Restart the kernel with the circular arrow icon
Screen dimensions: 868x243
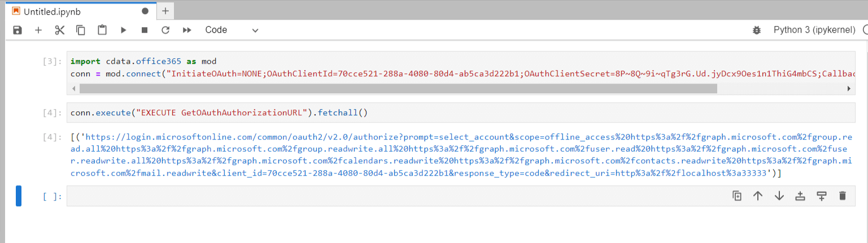(165, 30)
